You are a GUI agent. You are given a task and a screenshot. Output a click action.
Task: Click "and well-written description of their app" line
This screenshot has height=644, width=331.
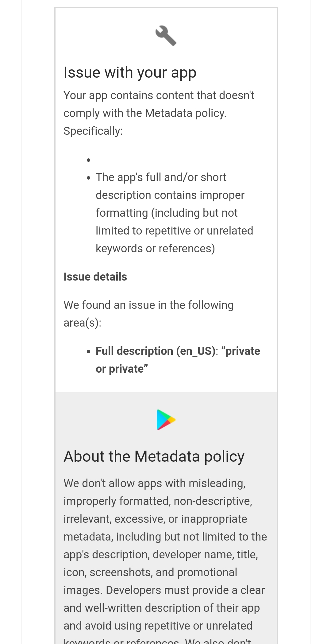coord(162,608)
